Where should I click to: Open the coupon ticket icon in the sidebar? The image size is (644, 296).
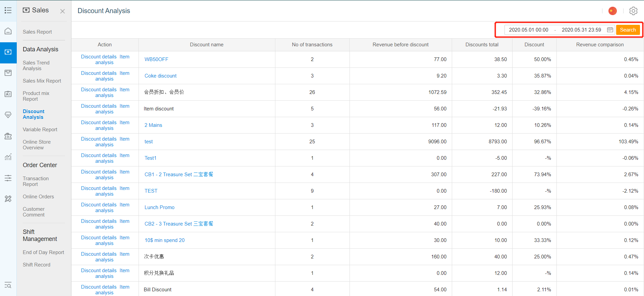pos(8,136)
